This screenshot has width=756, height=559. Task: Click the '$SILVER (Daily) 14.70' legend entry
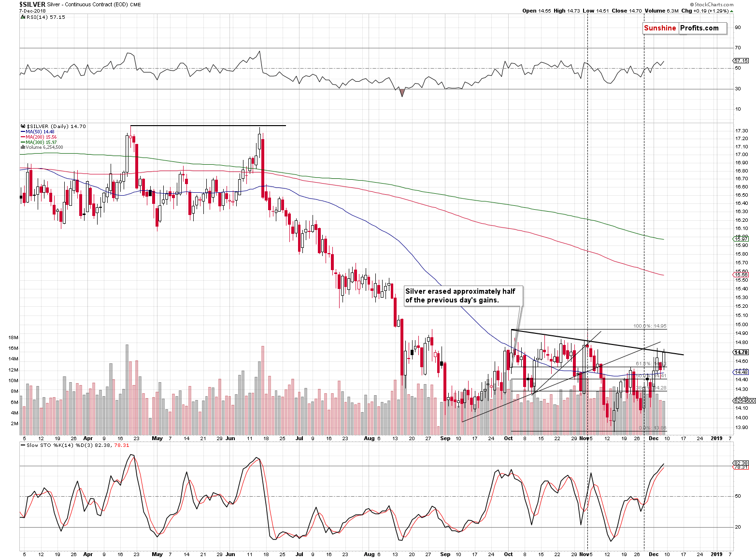tap(56, 126)
